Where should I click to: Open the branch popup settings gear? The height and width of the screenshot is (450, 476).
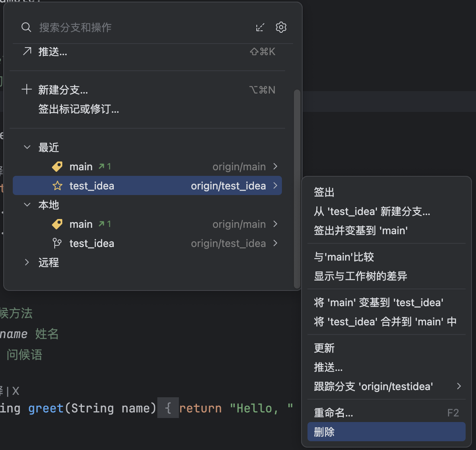[x=281, y=27]
